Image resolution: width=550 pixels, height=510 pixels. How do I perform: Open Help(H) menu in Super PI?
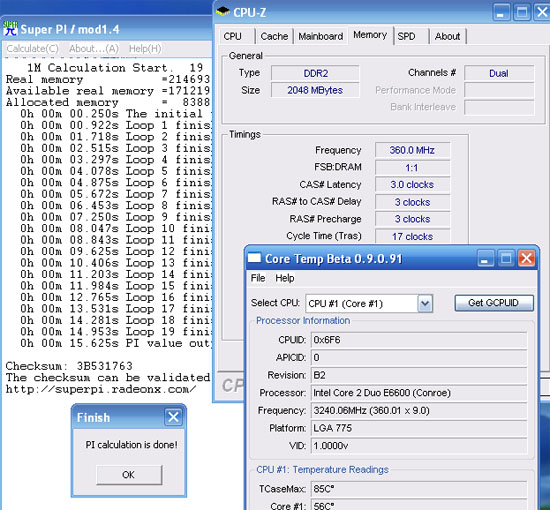tap(145, 48)
